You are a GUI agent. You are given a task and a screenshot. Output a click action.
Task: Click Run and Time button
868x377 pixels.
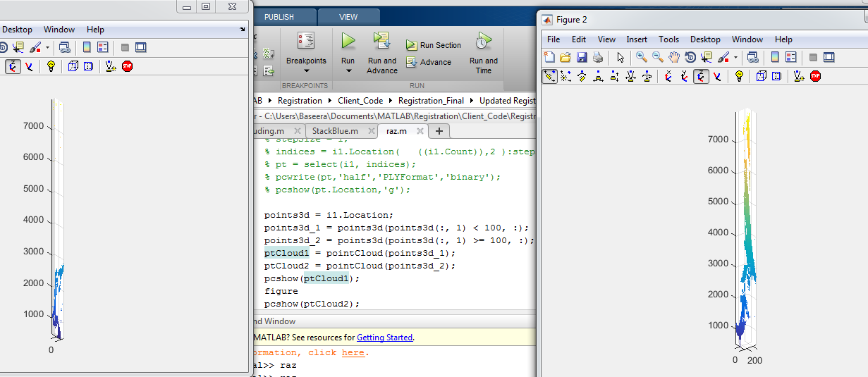(484, 53)
